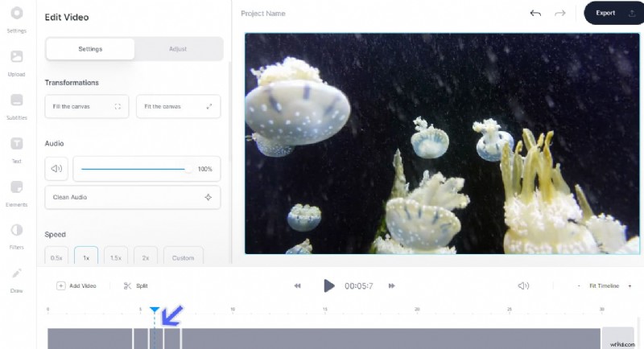Select the first video clip segment on timeline
Image resolution: width=644 pixels, height=349 pixels.
click(x=90, y=339)
